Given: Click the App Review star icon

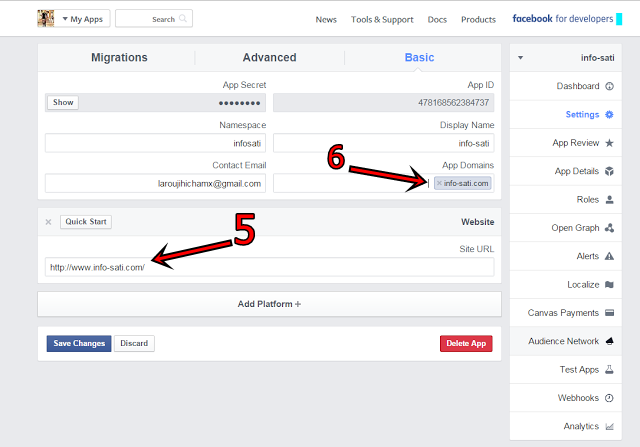Looking at the screenshot, I should click(609, 143).
